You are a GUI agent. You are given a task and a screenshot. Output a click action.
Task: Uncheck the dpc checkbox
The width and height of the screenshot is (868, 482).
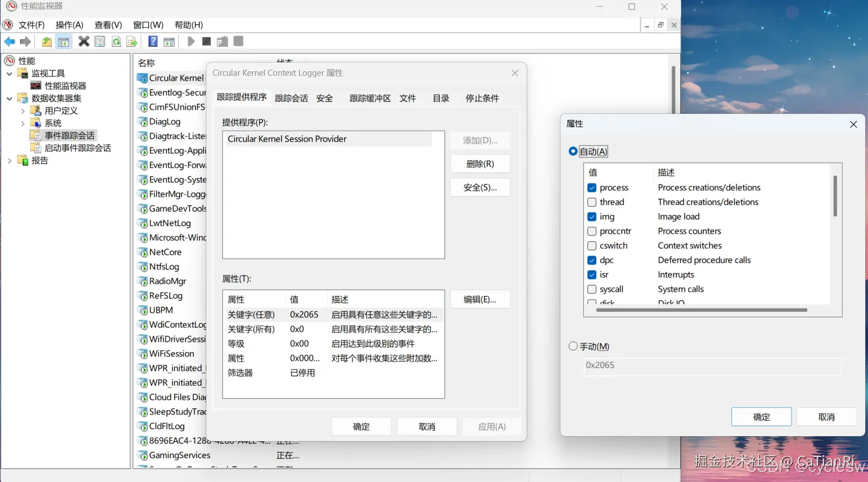point(592,260)
